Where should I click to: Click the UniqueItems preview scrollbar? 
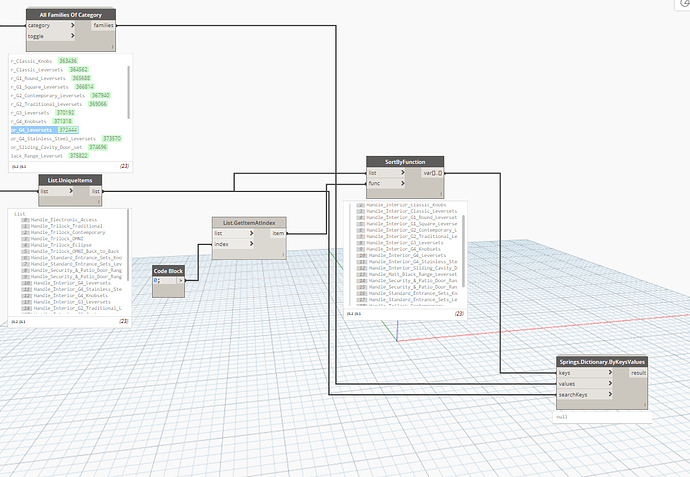click(x=128, y=245)
